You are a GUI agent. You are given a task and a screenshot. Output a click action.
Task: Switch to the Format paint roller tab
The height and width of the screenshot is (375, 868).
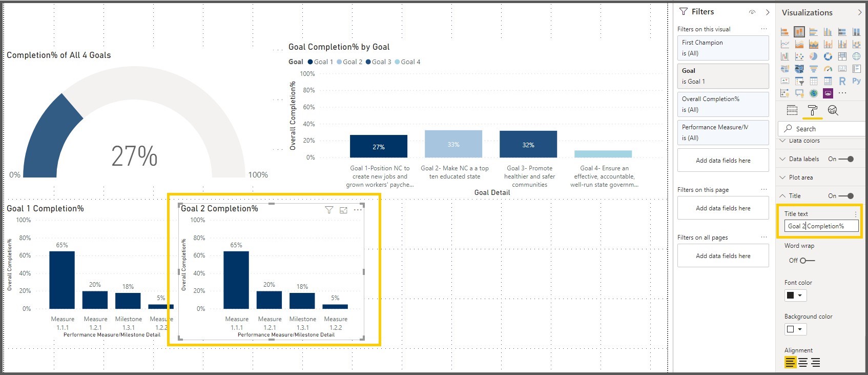(813, 110)
